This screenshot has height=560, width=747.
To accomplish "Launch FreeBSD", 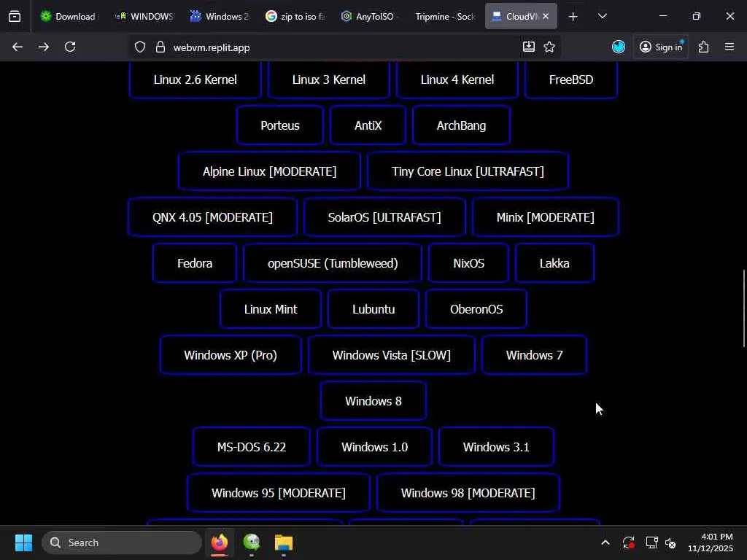I will click(571, 79).
